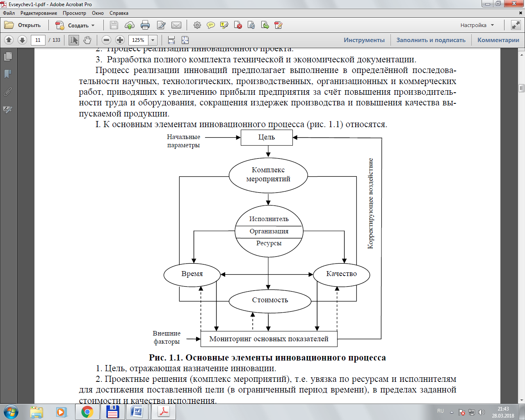Go to the previous page

(9, 40)
